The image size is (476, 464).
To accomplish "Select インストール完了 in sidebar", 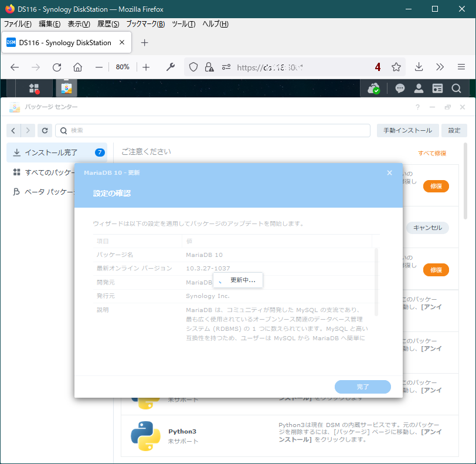I will click(x=57, y=153).
